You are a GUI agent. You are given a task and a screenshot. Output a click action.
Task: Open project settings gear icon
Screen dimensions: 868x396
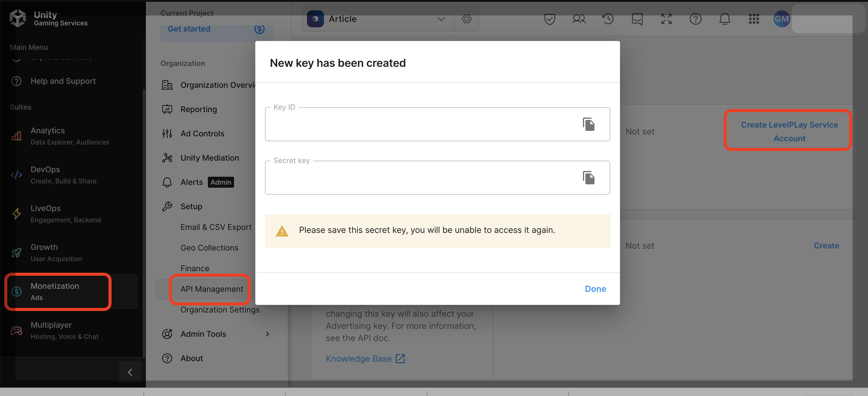tap(466, 19)
